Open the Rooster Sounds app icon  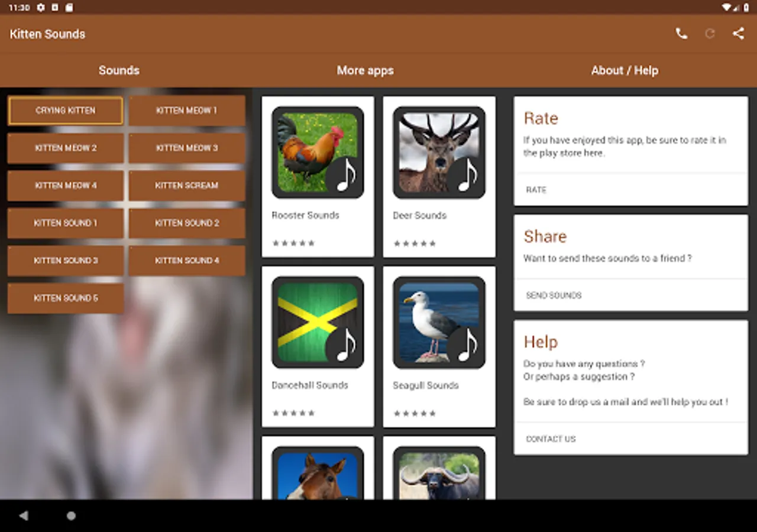(x=318, y=153)
